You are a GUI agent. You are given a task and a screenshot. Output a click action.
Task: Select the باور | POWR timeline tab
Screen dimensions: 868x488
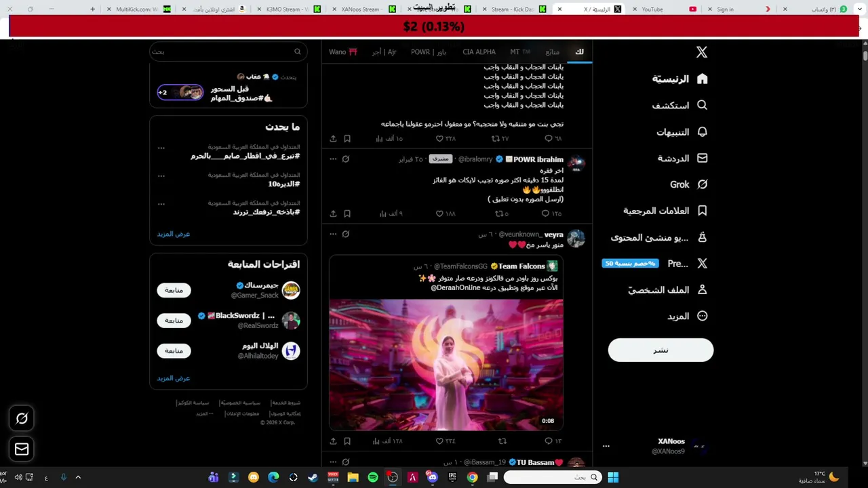429,52
